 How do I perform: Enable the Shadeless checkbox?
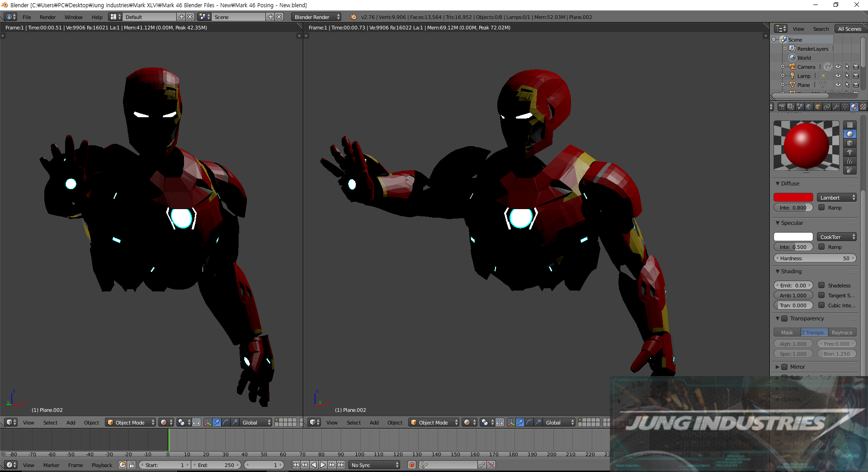click(821, 285)
